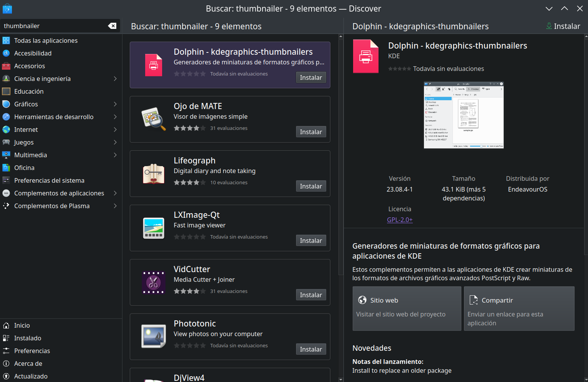
Task: Click the details pane scrollbar
Action: [x=586, y=146]
